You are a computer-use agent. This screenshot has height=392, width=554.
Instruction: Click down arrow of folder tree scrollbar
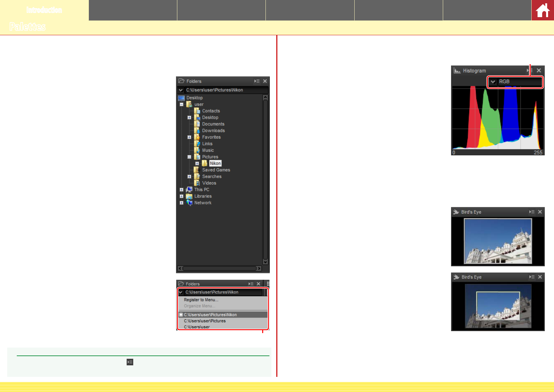[265, 262]
